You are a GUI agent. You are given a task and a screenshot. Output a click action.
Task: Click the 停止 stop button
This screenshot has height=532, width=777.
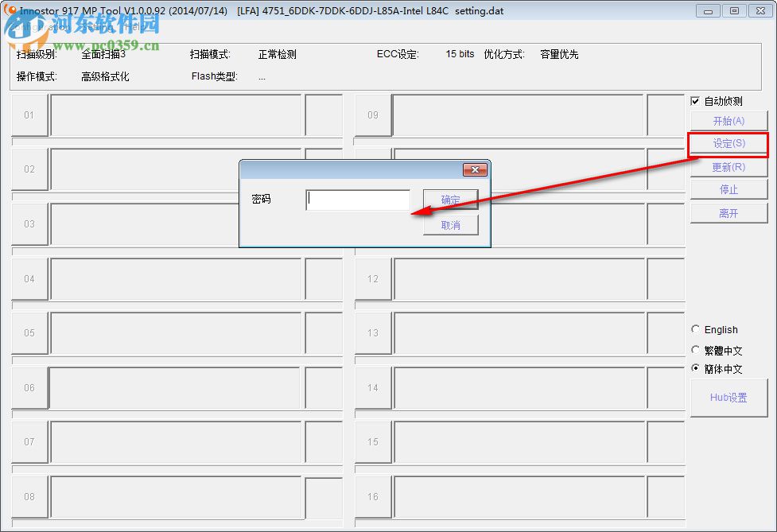pos(728,189)
